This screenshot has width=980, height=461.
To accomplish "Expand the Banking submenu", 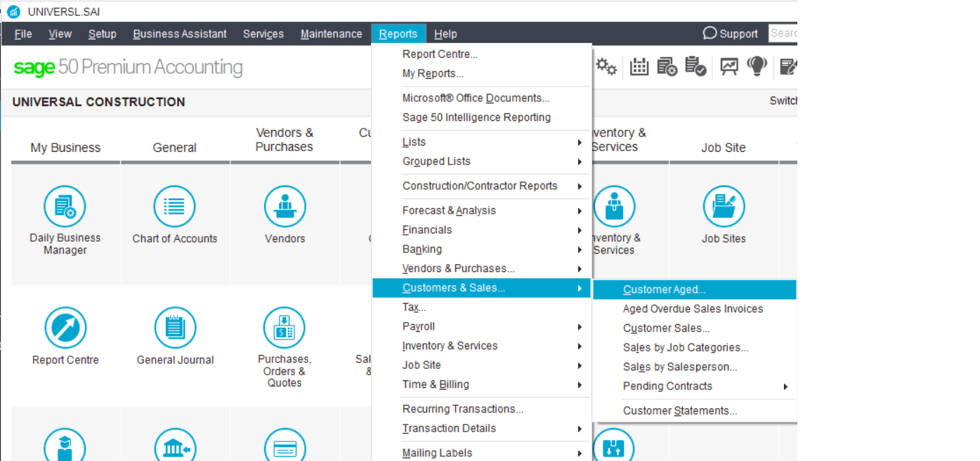I will click(481, 249).
